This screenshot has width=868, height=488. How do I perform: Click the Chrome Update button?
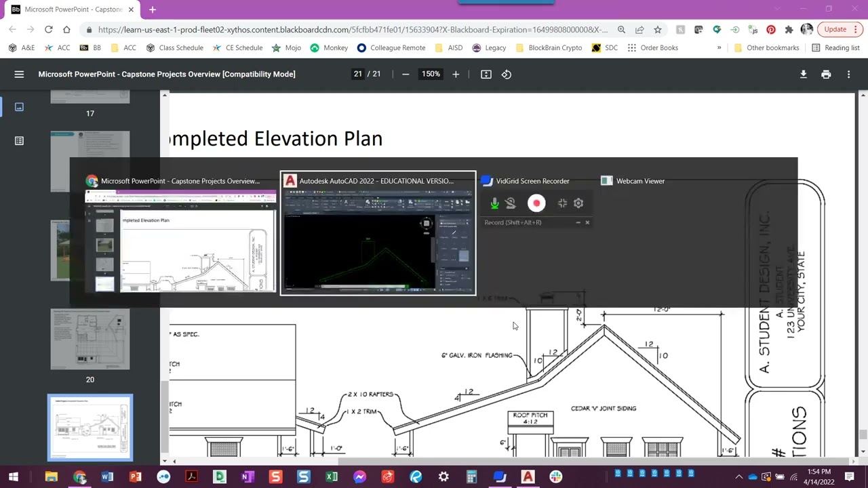(839, 30)
